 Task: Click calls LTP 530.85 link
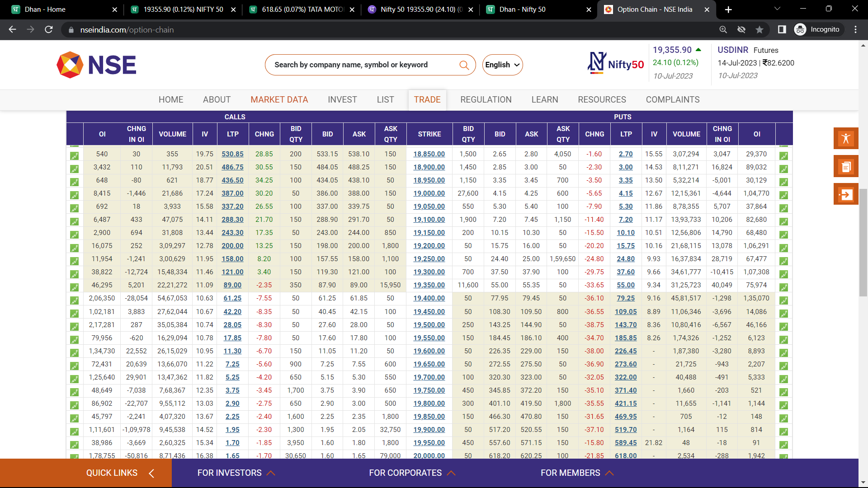point(232,154)
